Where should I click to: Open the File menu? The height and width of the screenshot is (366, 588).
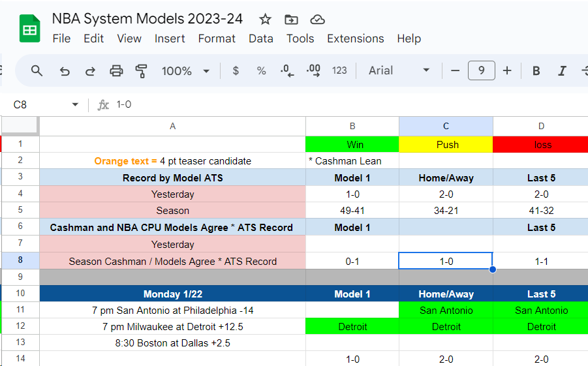coord(61,38)
